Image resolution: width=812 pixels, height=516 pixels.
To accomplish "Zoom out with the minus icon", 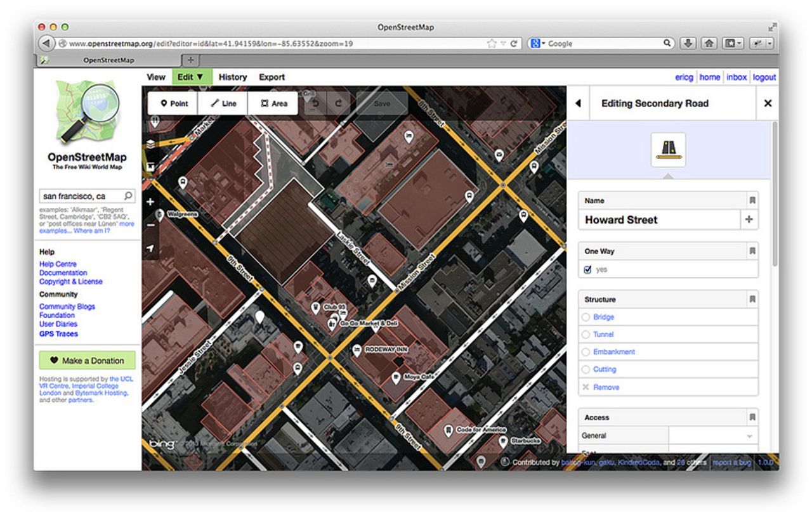I will click(x=150, y=225).
